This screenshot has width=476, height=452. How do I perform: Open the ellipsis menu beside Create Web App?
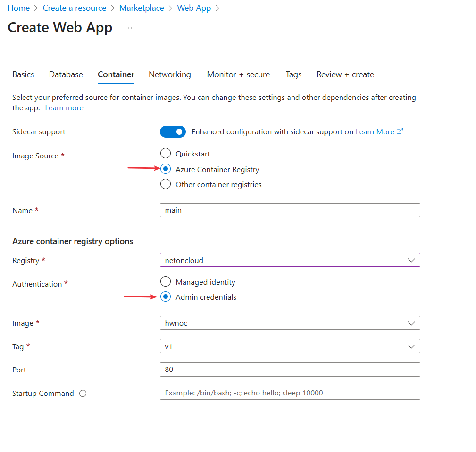tap(131, 28)
